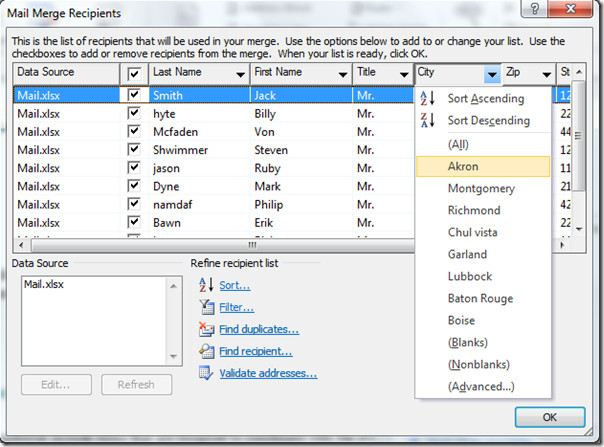Choose Baton Rouge in the City list
604x447 pixels.
(480, 298)
